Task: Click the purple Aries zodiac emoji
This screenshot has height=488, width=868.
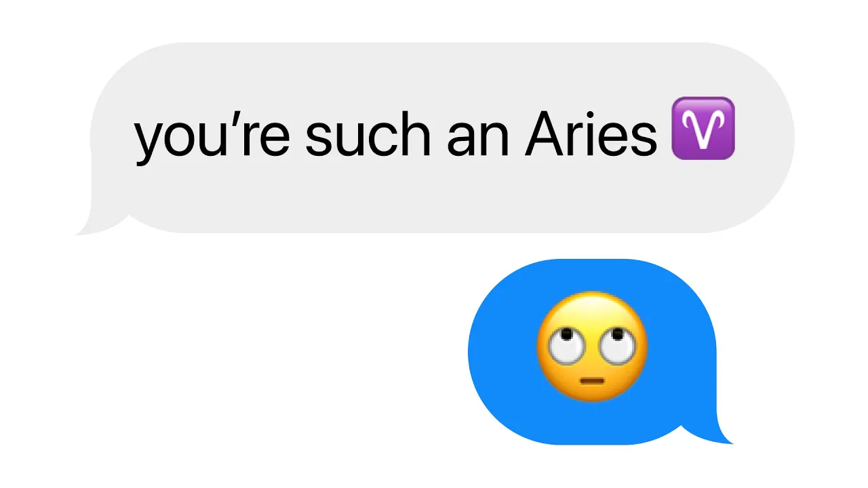Action: [703, 128]
